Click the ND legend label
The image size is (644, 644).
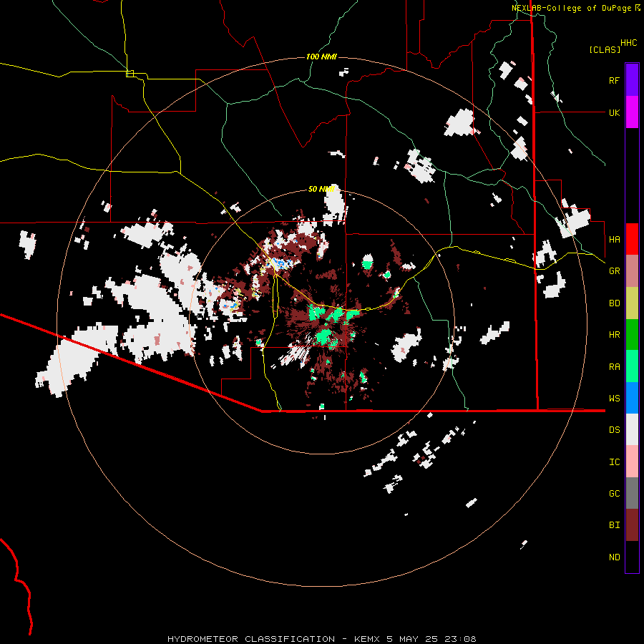(x=614, y=557)
